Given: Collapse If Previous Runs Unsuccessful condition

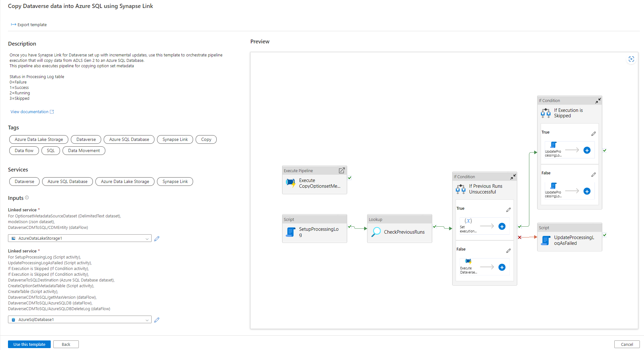Looking at the screenshot, I should click(x=513, y=177).
